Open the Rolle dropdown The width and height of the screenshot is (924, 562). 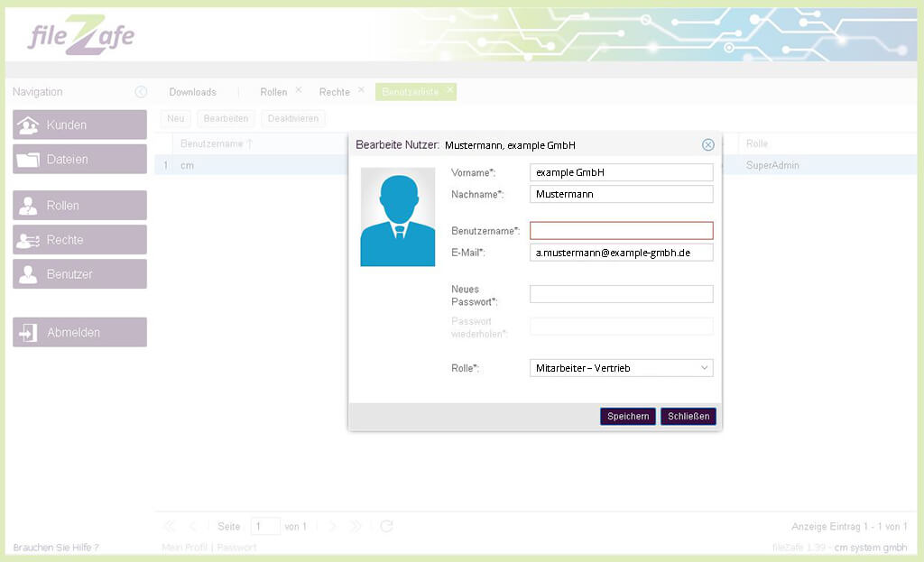tap(621, 368)
